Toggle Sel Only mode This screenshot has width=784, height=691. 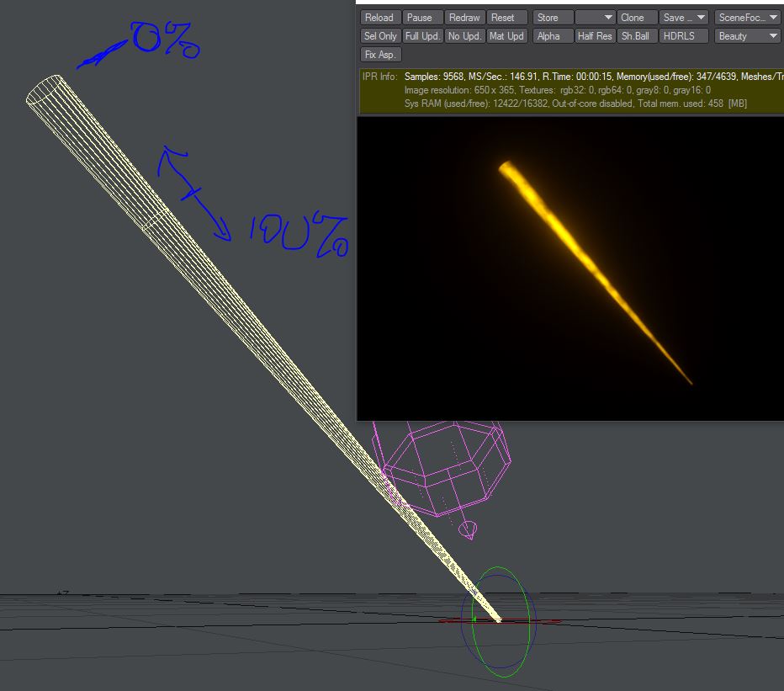point(380,36)
